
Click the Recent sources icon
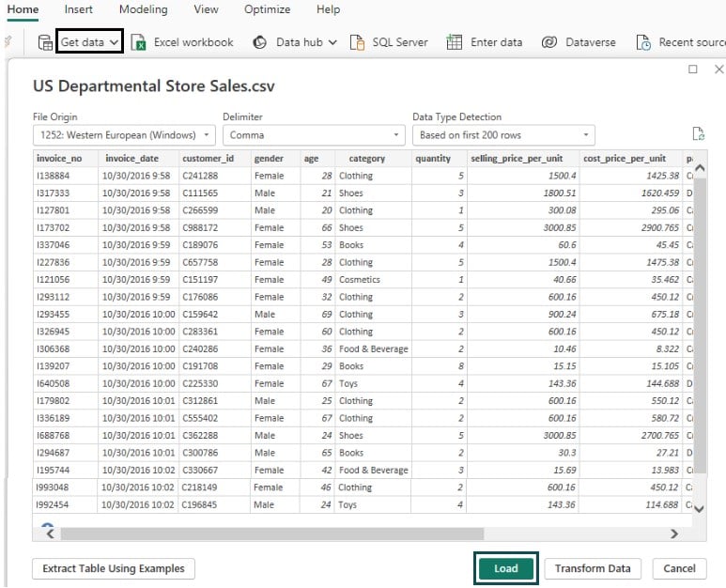643,42
